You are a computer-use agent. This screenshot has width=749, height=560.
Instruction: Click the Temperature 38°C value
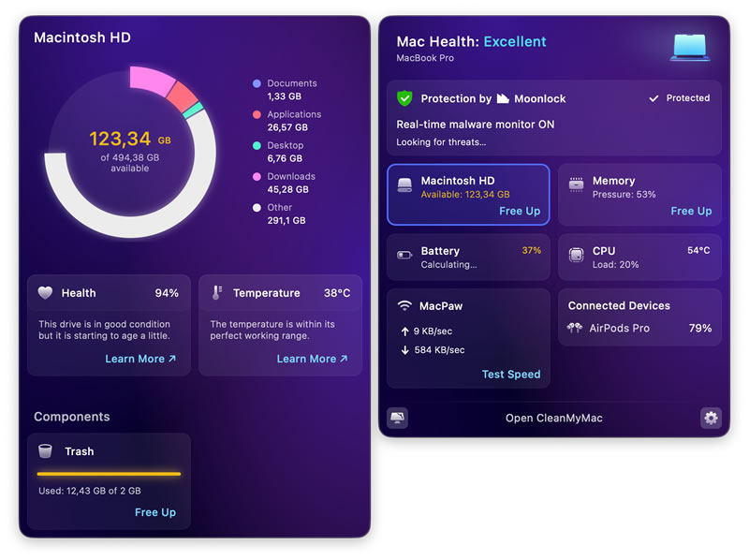coord(337,293)
